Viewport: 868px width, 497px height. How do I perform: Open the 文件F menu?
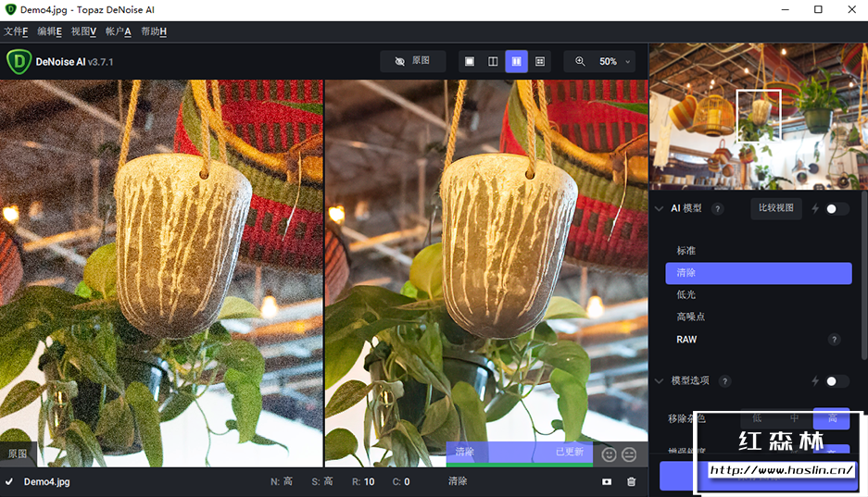click(16, 31)
